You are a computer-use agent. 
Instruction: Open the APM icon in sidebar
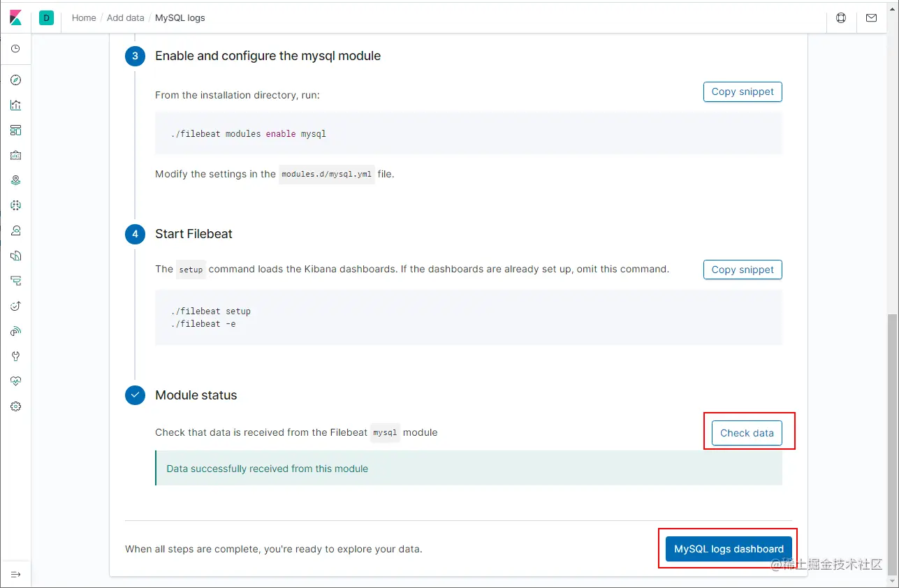coord(16,281)
